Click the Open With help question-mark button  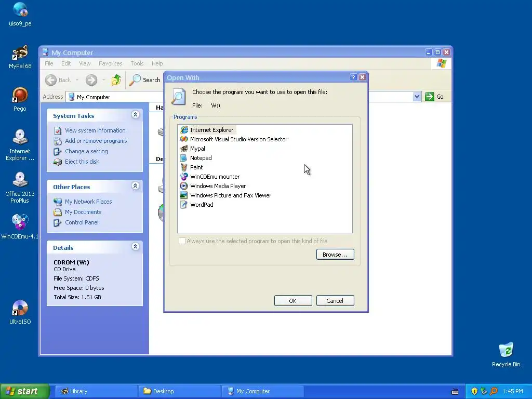353,77
